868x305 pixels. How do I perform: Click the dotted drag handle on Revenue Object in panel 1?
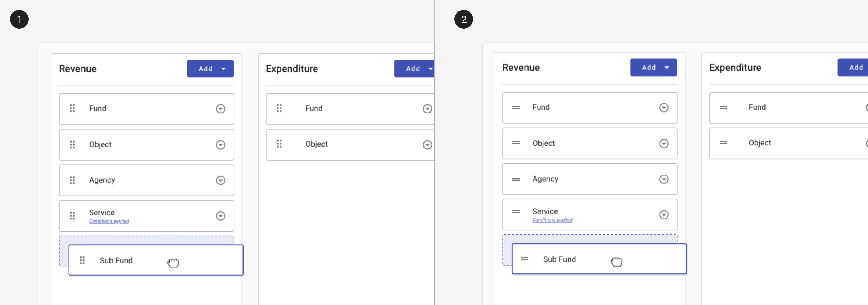72,144
